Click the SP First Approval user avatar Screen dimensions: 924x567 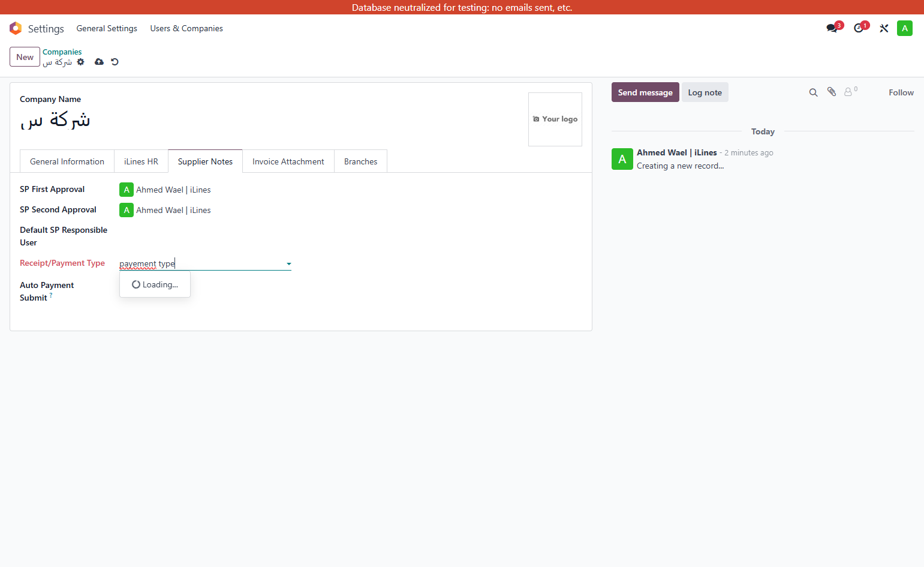tap(127, 190)
